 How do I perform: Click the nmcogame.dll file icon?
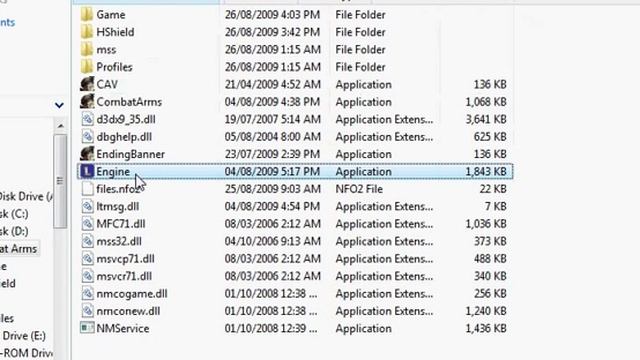click(x=87, y=293)
